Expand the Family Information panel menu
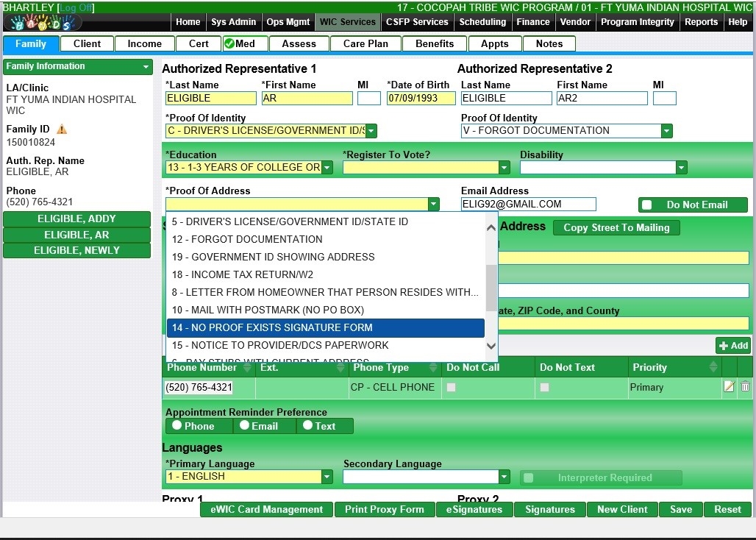Viewport: 756px width, 540px height. coord(146,67)
